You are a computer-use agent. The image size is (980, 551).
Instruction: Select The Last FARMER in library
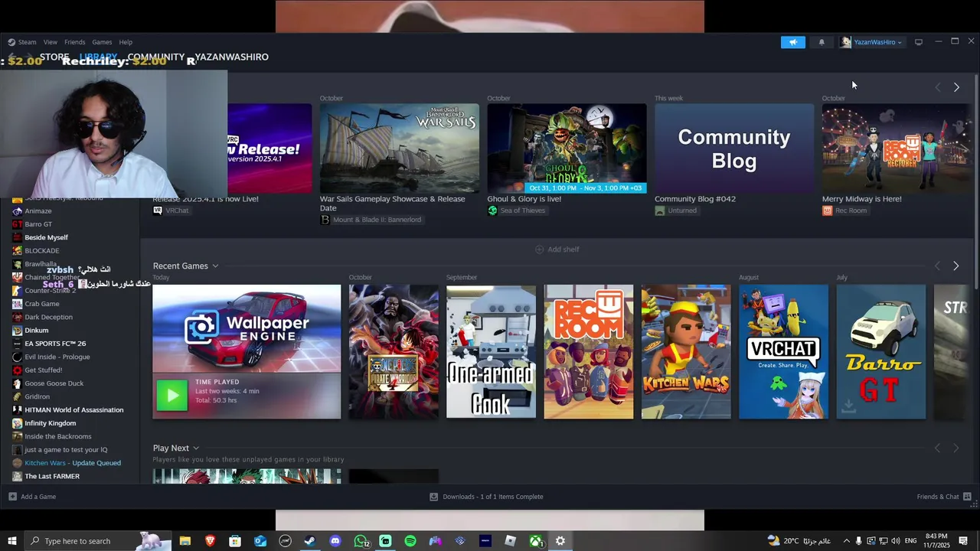click(x=52, y=476)
